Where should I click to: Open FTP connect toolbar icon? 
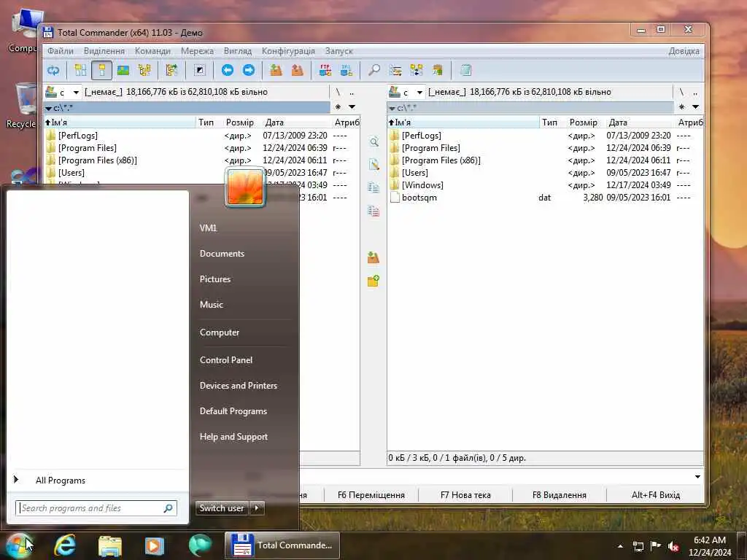(325, 71)
